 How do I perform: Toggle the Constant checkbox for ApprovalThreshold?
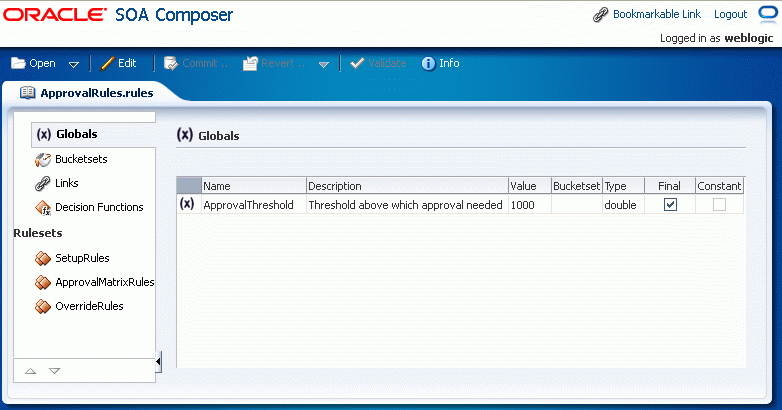coord(719,205)
